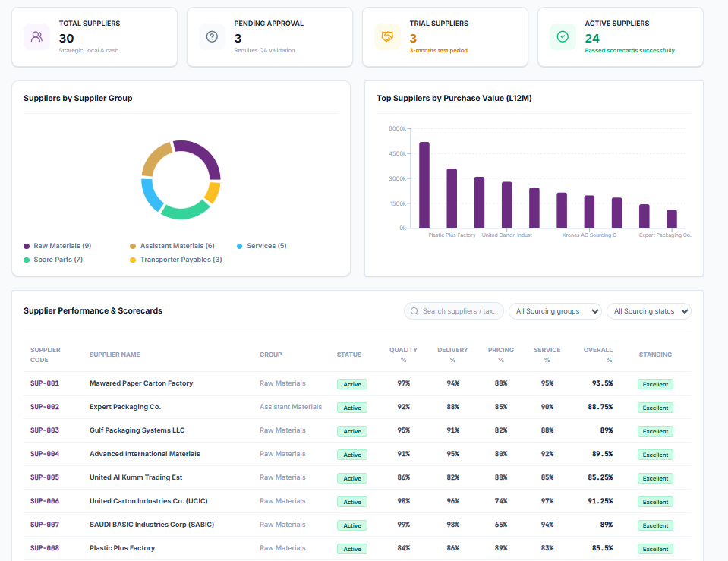Open the All Sourcing groups dropdown
This screenshot has width=728, height=561.
555,311
